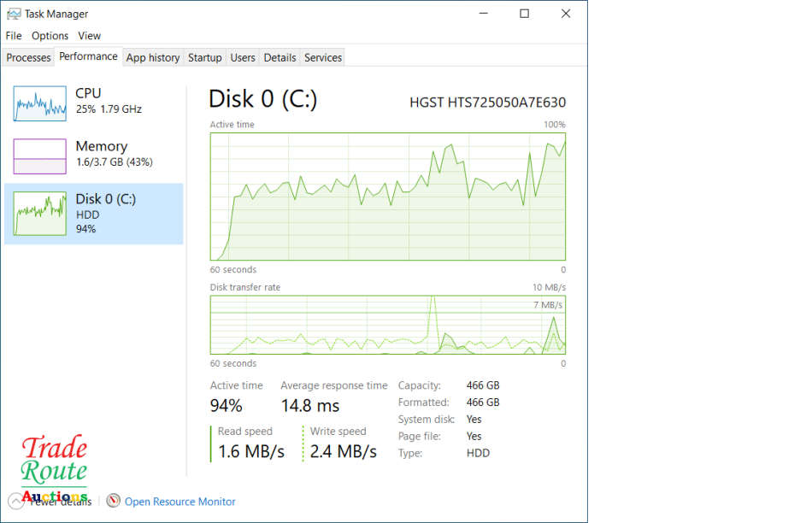Click the Active time graph

(x=387, y=196)
